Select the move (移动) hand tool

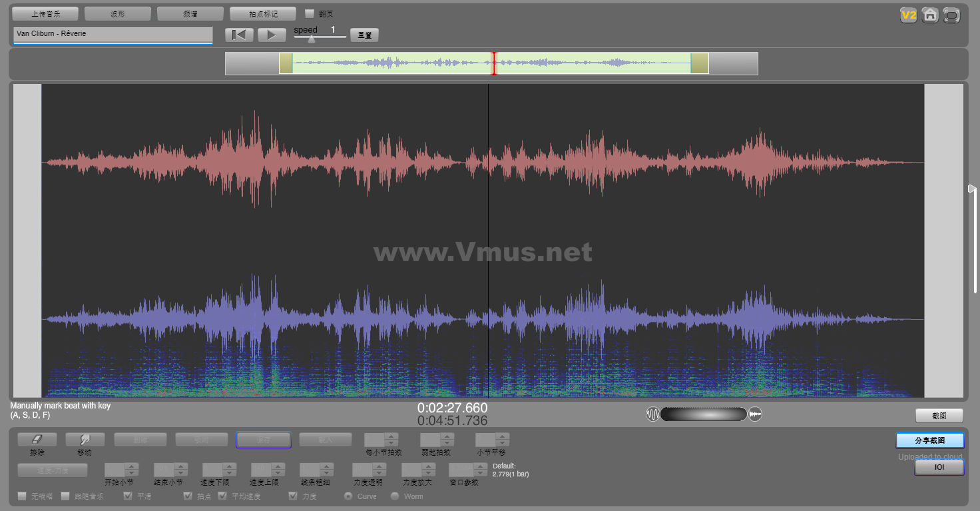coord(85,440)
